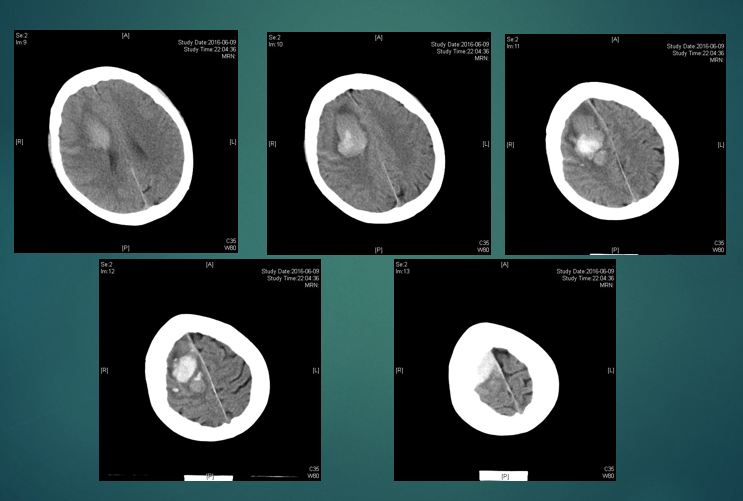
Task: Open the CT slice labeled Im:10
Action: point(378,140)
